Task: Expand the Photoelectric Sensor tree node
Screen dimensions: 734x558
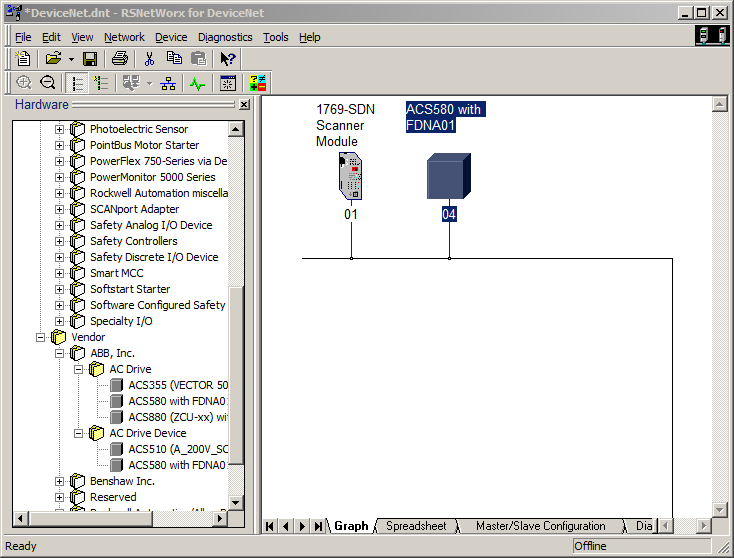Action: (x=59, y=129)
